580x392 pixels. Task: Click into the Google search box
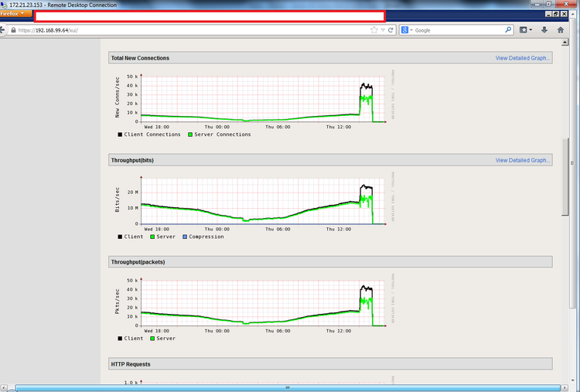click(459, 30)
